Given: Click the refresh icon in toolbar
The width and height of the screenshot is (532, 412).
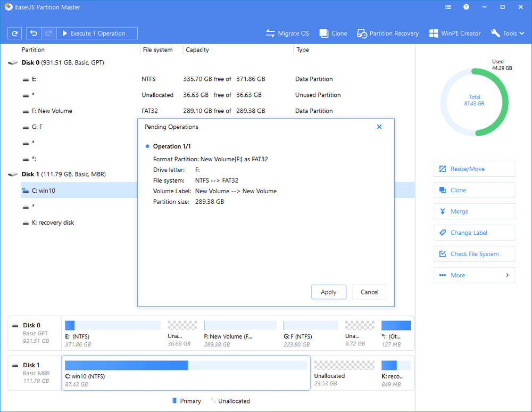Looking at the screenshot, I should click(15, 33).
